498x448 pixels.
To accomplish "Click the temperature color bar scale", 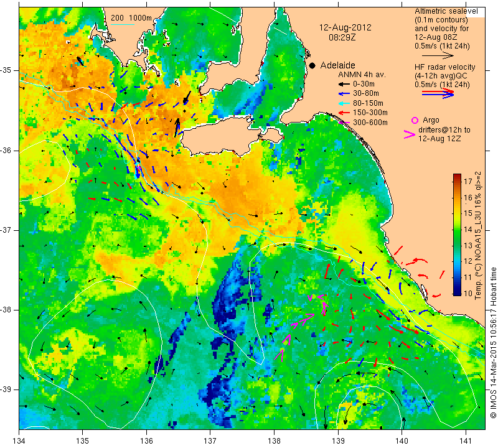I will tap(457, 235).
